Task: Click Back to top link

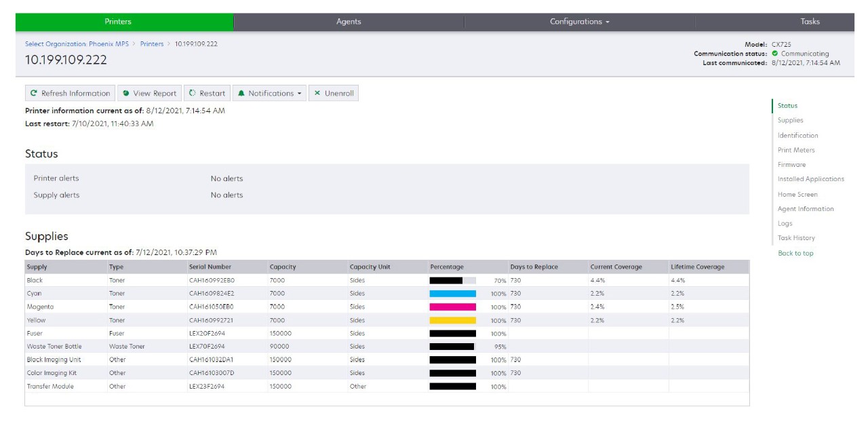Action: [795, 253]
